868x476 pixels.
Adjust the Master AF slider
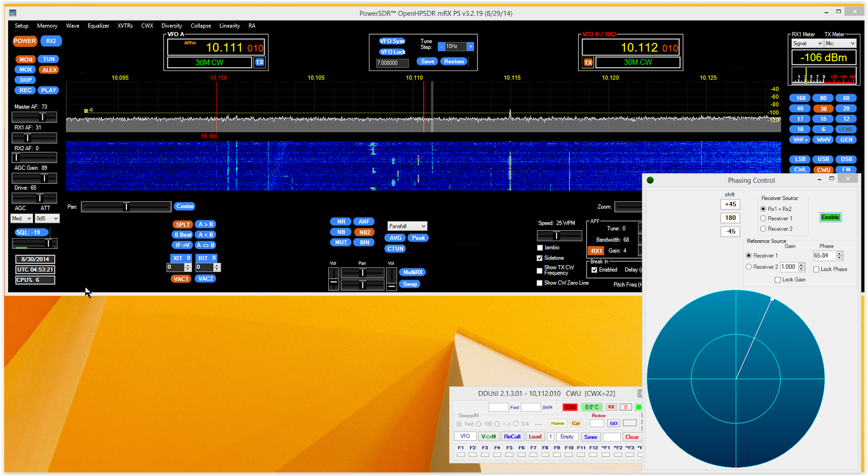35,117
